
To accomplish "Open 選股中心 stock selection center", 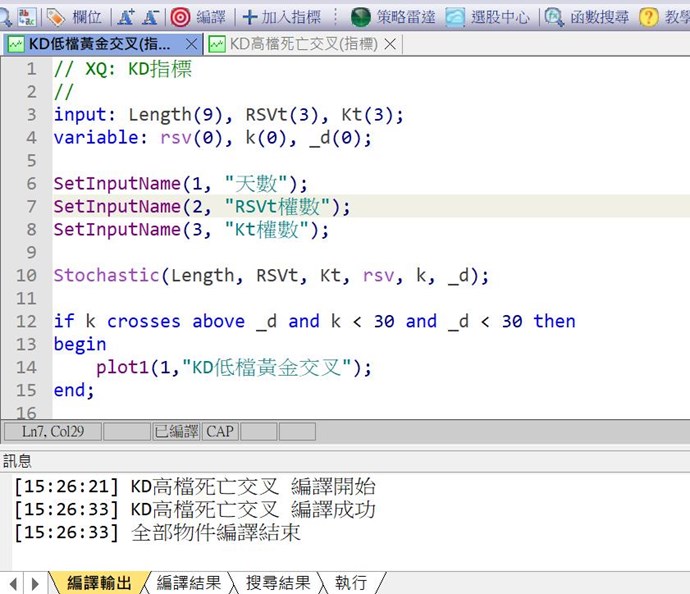I will [x=456, y=17].
